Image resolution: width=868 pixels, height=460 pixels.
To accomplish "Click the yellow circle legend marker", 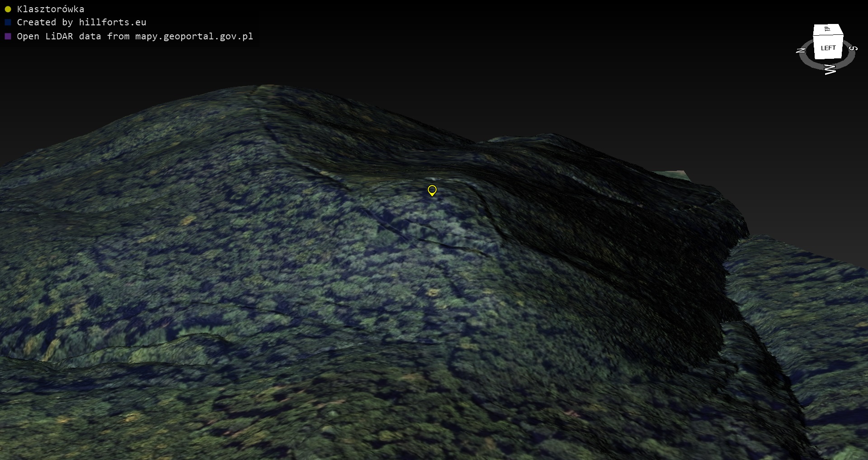I will (8, 9).
